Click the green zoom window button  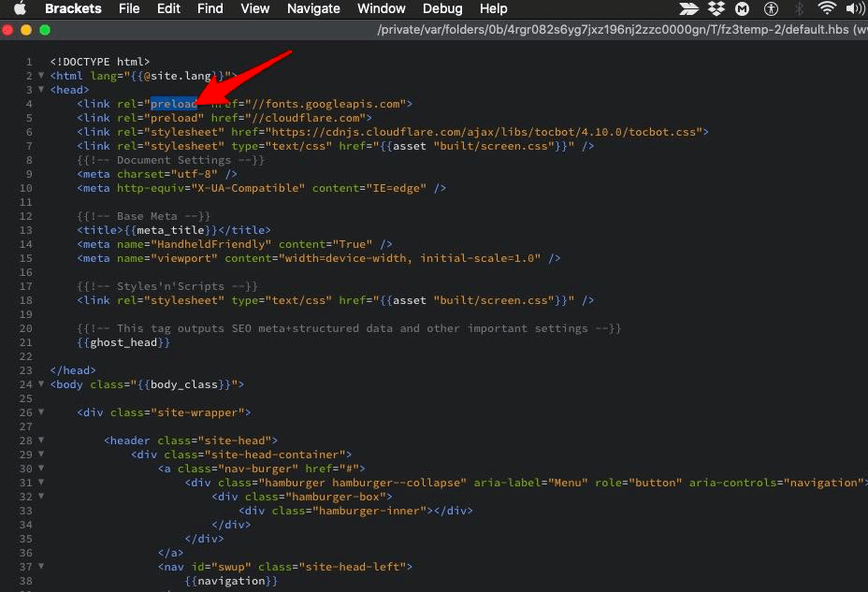click(x=45, y=30)
